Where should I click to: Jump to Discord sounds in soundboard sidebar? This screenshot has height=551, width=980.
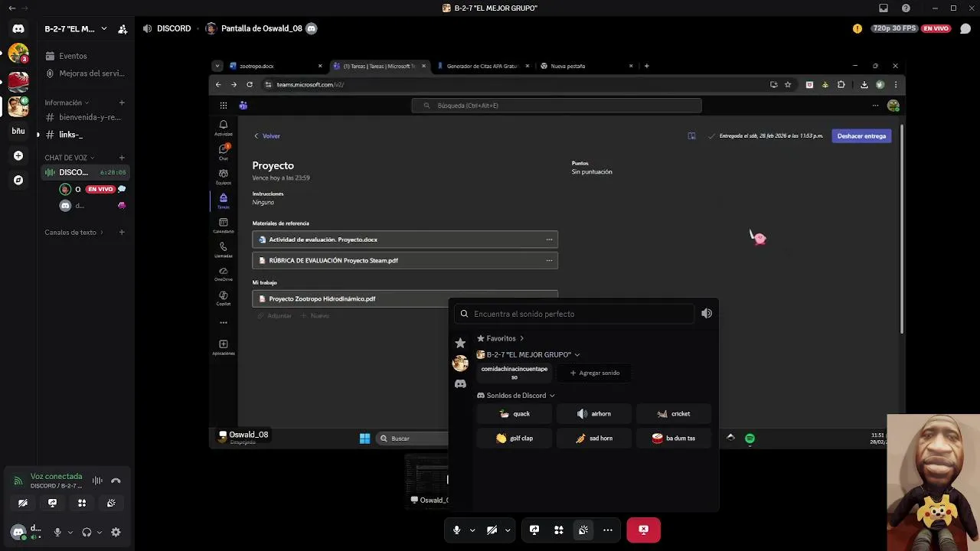[460, 383]
